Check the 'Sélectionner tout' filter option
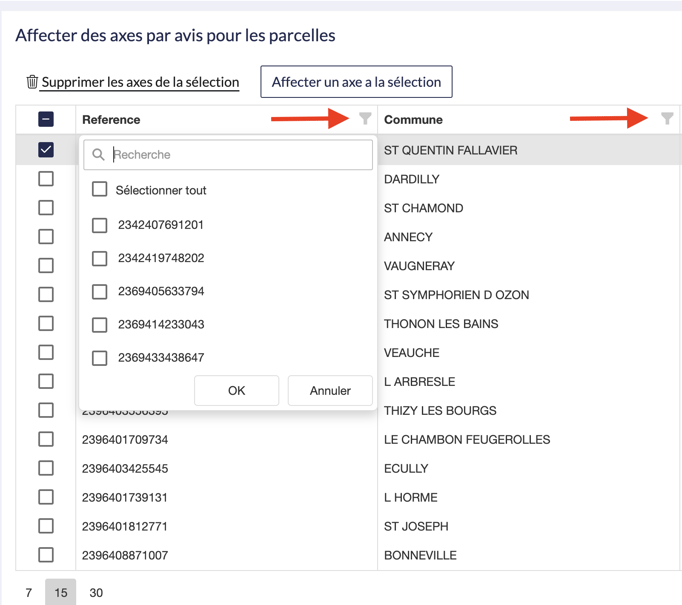 click(100, 190)
